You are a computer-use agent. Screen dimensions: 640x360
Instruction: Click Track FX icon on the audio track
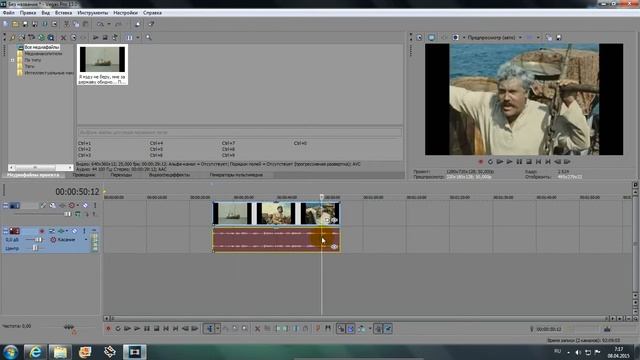tap(61, 231)
